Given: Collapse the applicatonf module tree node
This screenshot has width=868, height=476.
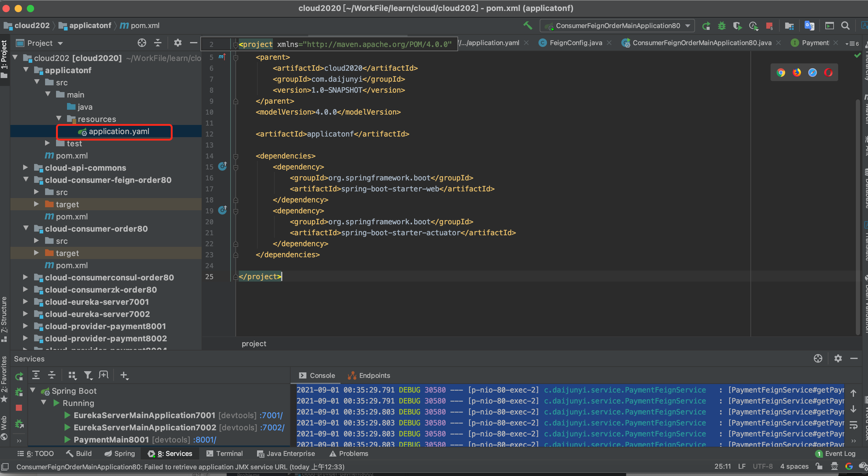Looking at the screenshot, I should pyautogui.click(x=26, y=70).
